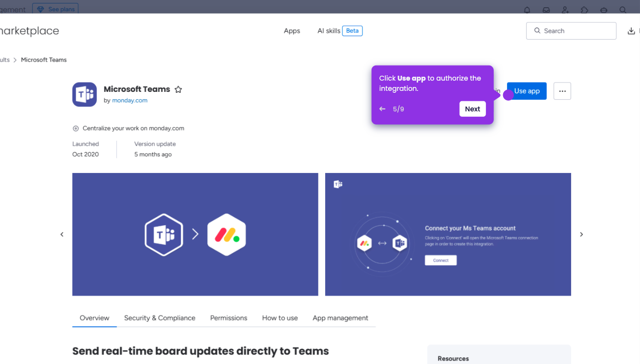
Task: Click the See plans button
Action: click(x=55, y=9)
